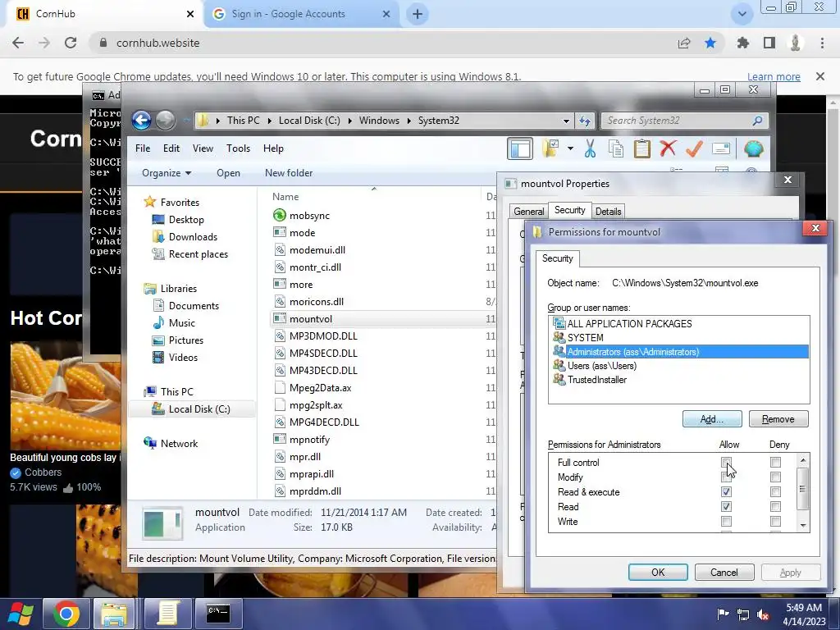Open Command Prompt taskbar icon
840x630 pixels.
(218, 614)
